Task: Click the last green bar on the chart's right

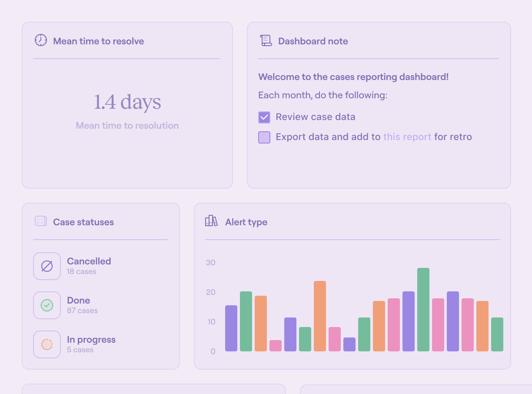Action: (x=497, y=334)
